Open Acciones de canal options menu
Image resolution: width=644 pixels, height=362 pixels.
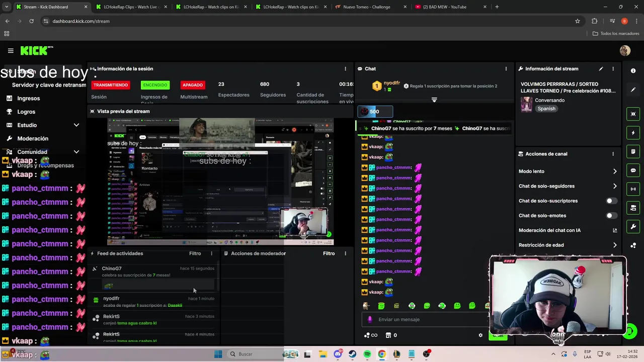(613, 154)
